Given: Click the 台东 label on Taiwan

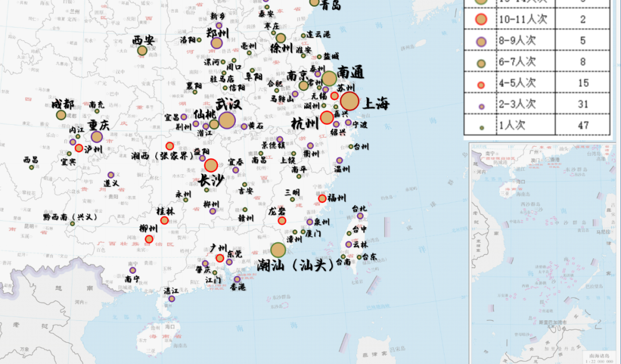Looking at the screenshot, I should [x=369, y=256].
